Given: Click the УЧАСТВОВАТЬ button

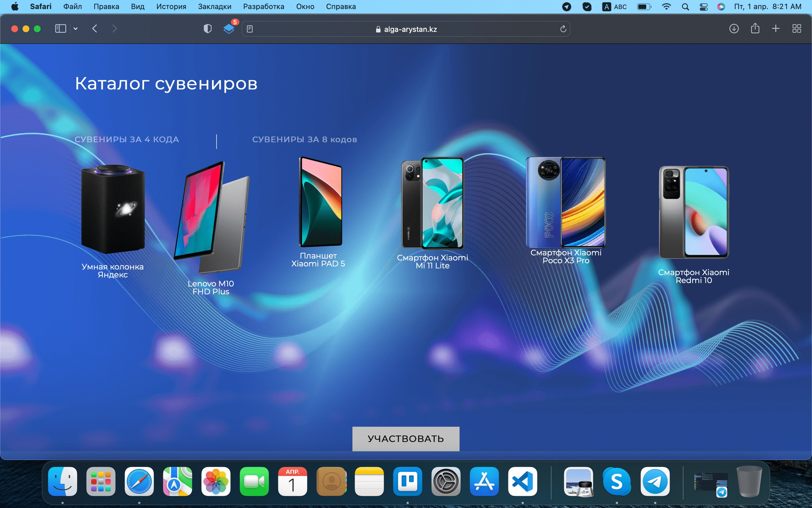Looking at the screenshot, I should (x=406, y=439).
